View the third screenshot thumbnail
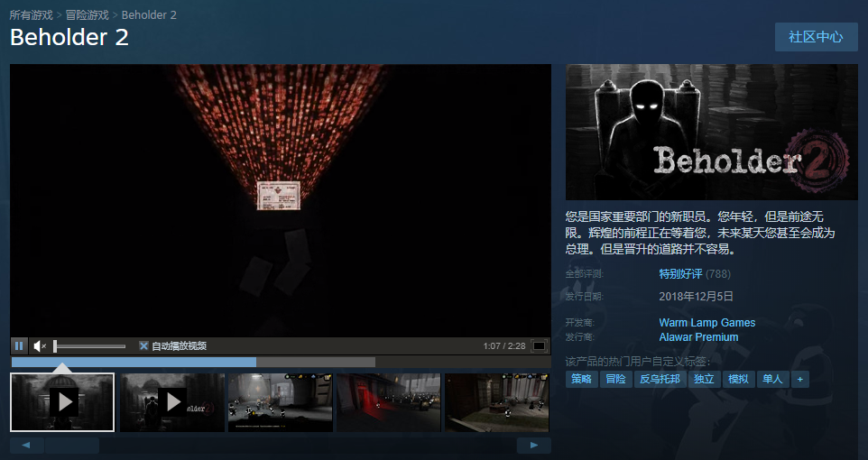868x460 pixels. point(280,402)
